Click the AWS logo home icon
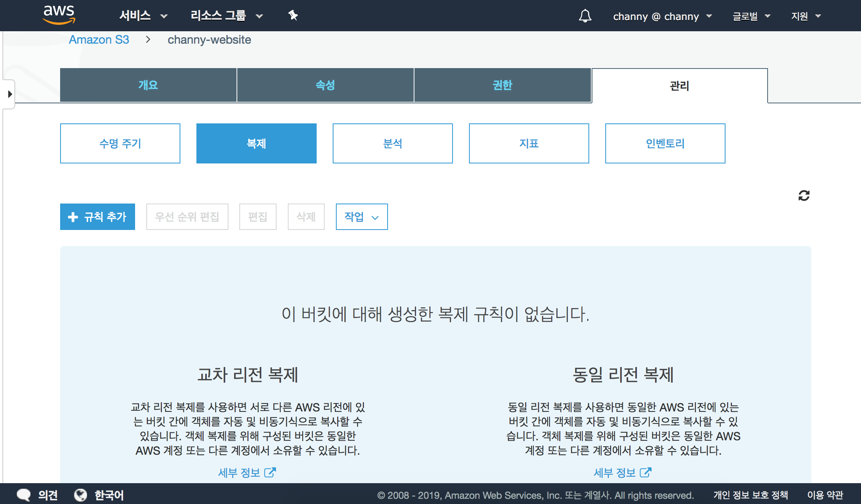 coord(59,15)
